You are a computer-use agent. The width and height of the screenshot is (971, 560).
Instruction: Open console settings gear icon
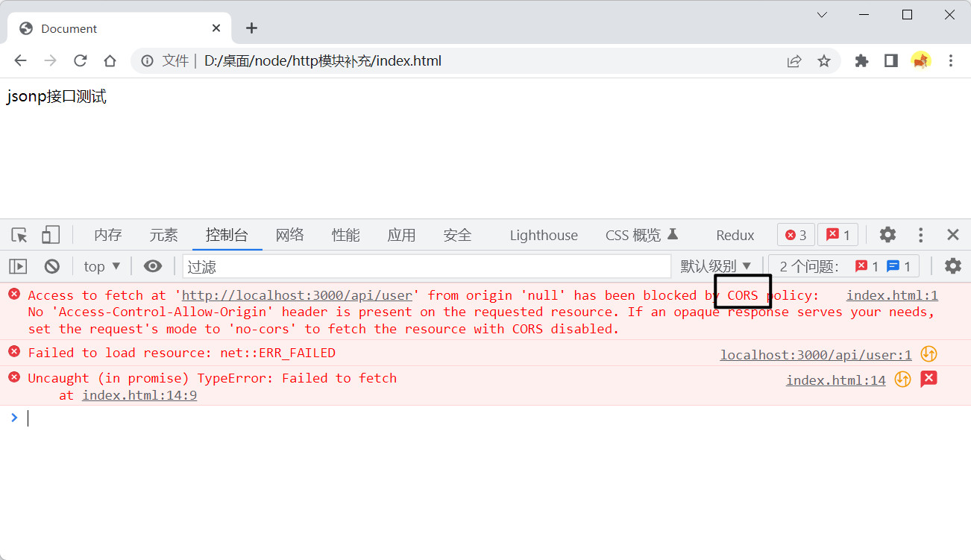(952, 266)
